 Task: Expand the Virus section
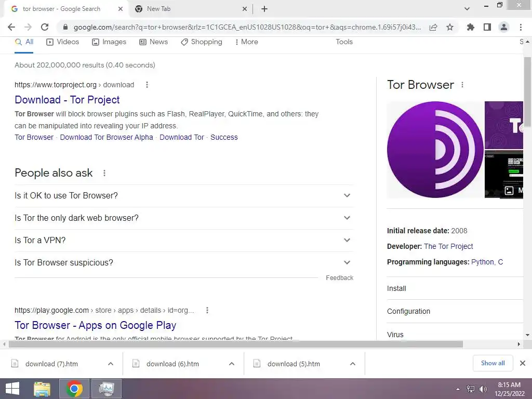455,335
